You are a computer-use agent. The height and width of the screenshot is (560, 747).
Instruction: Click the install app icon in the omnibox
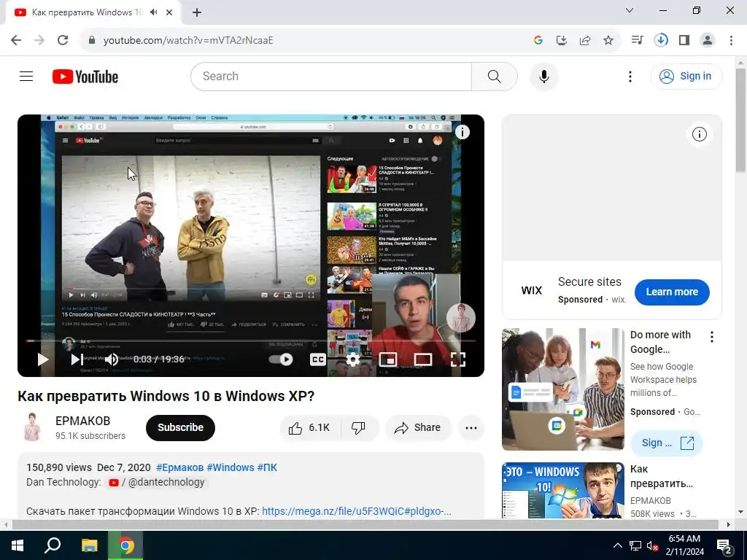click(x=562, y=40)
